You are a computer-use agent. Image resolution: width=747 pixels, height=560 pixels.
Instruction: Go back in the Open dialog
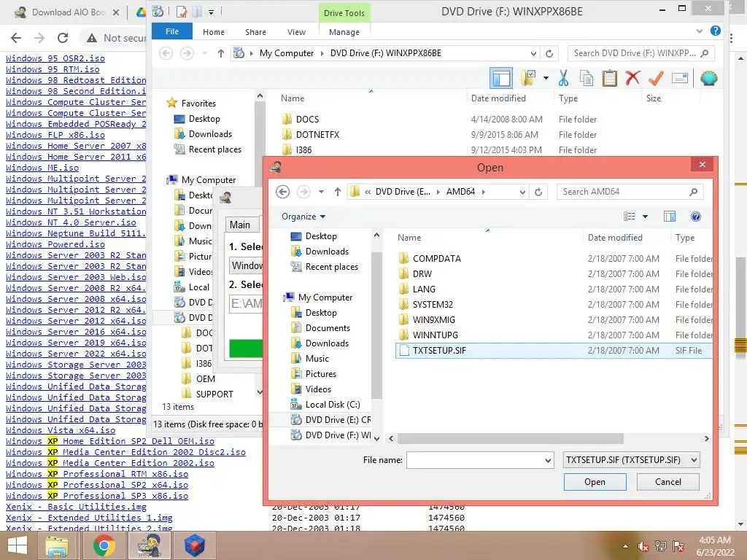[283, 192]
